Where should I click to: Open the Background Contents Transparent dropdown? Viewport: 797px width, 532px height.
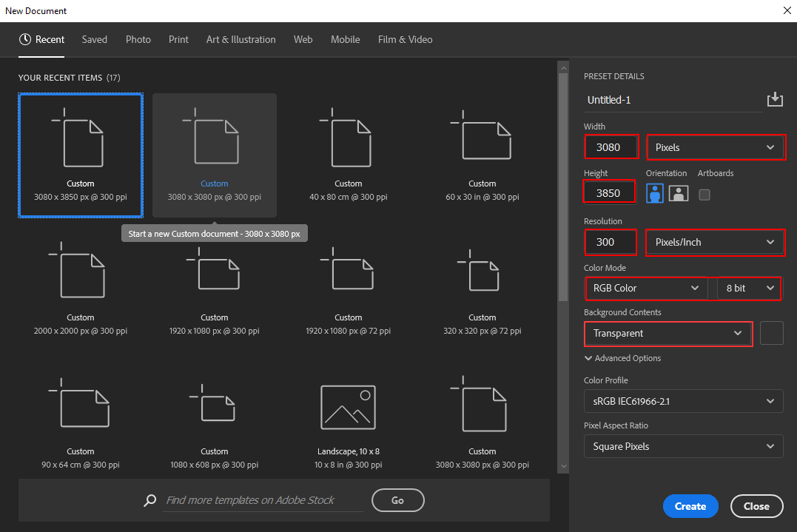tap(667, 334)
